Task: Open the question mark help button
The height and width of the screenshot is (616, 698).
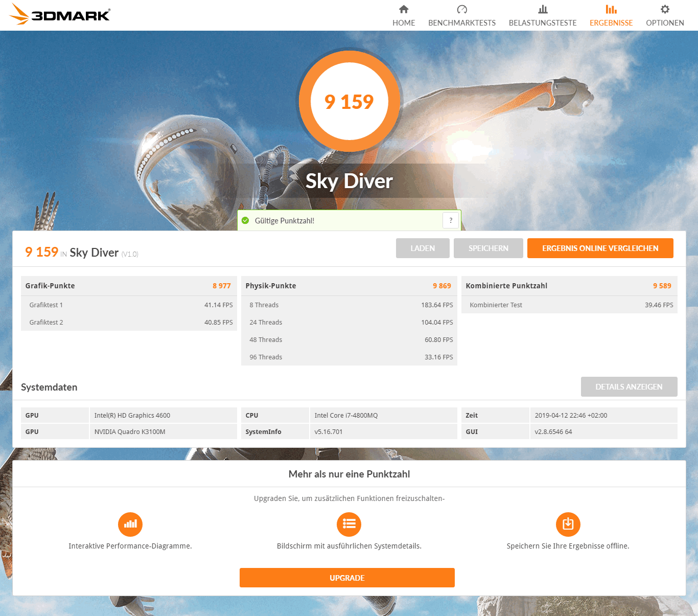Action: coord(450,220)
